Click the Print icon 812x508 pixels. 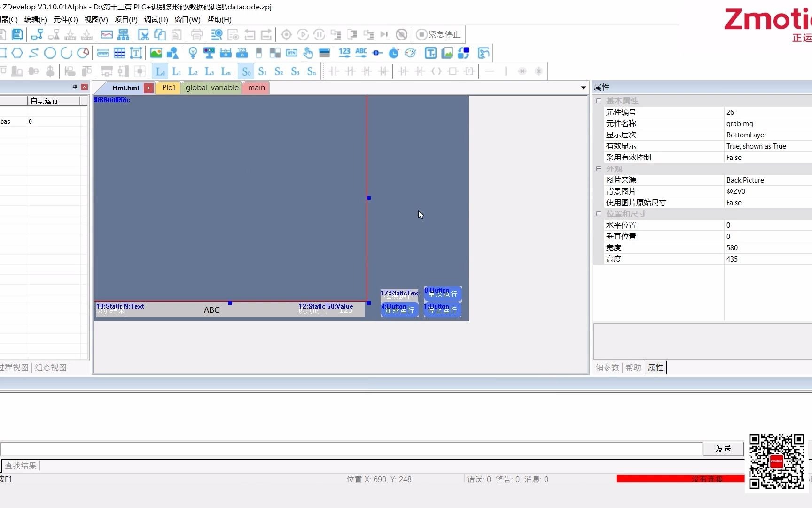[196, 34]
